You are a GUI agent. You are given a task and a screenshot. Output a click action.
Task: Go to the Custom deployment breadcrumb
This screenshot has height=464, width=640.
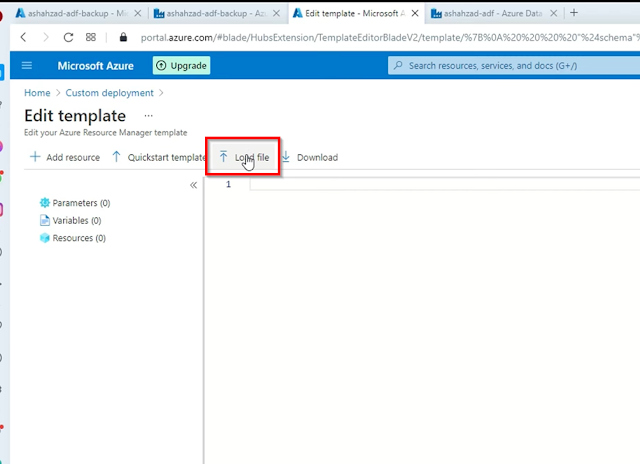(109, 93)
